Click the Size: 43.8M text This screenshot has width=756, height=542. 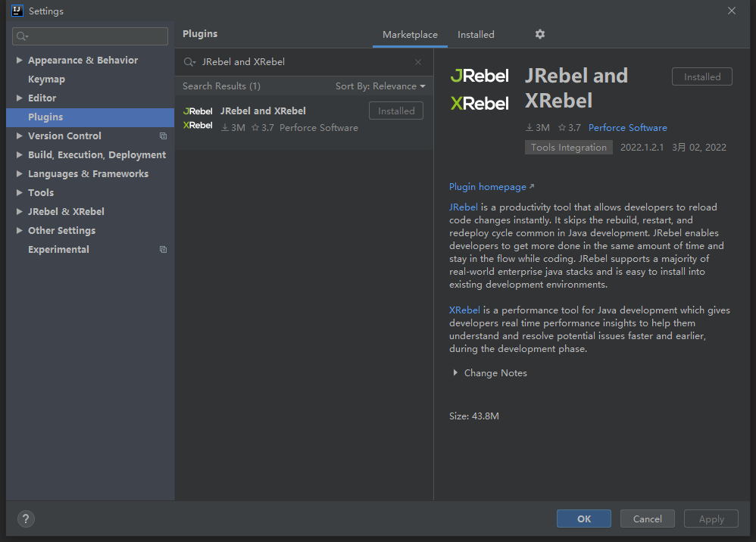(474, 416)
